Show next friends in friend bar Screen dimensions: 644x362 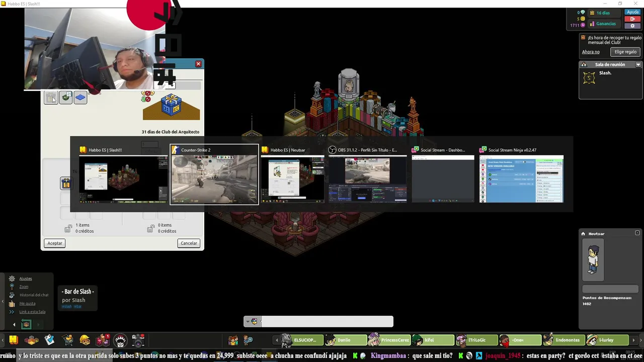[633, 340]
